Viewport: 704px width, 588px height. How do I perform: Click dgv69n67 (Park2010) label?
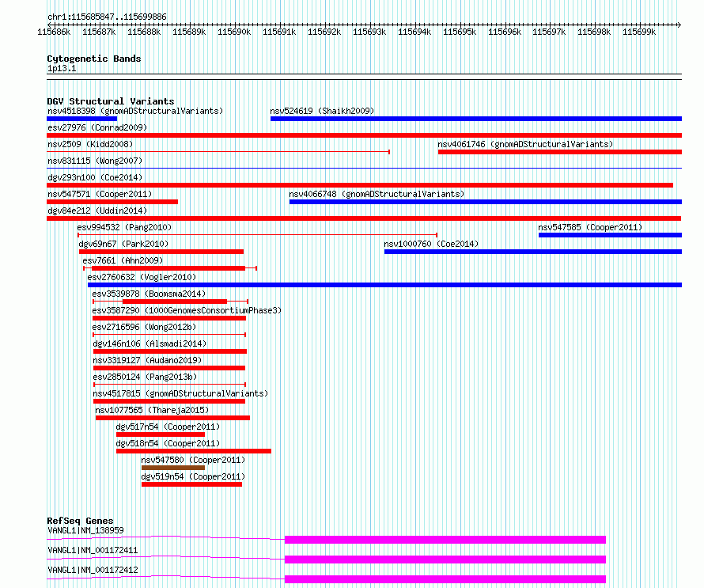coord(123,244)
